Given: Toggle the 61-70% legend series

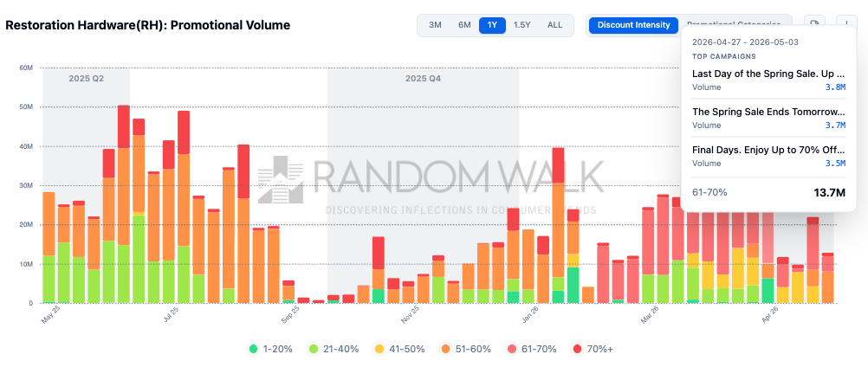Looking at the screenshot, I should click(531, 349).
